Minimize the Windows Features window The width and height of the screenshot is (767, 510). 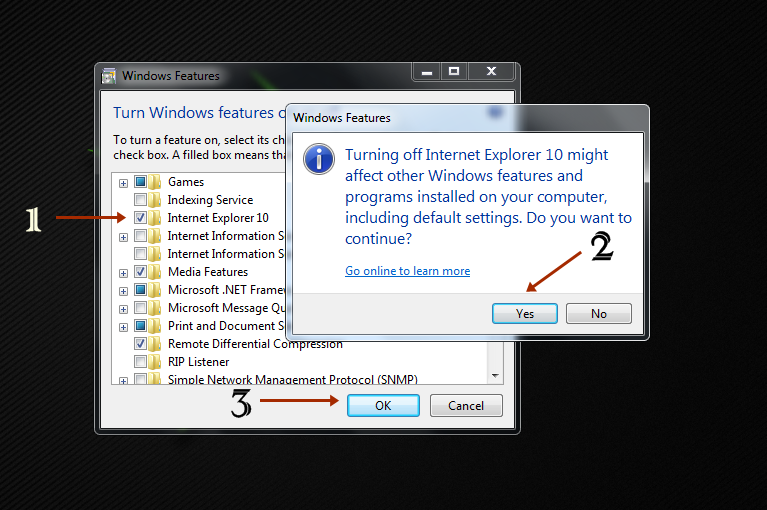click(427, 72)
